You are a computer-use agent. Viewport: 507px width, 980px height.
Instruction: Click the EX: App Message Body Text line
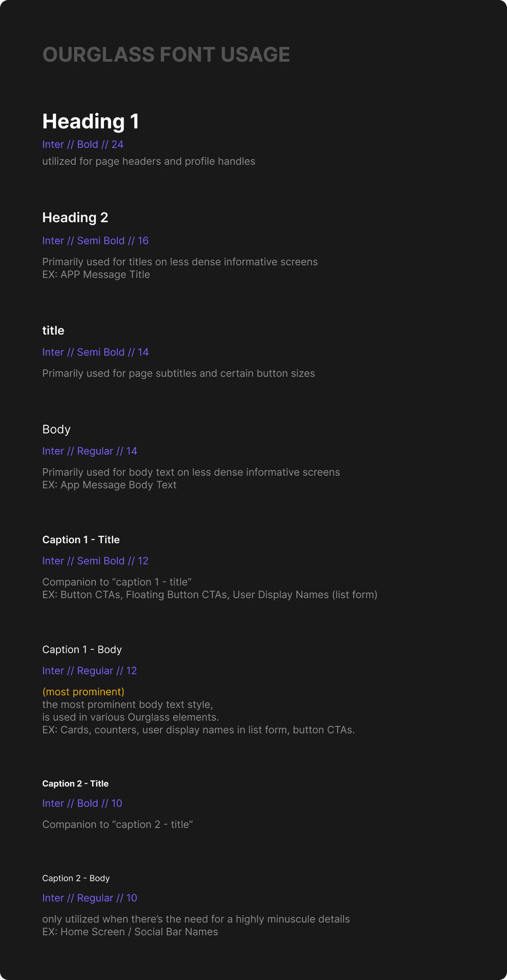(x=109, y=485)
